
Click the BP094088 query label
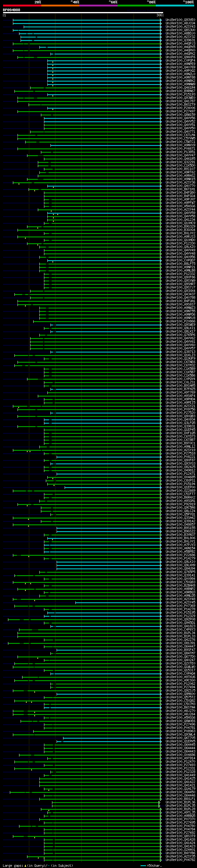(11, 10)
